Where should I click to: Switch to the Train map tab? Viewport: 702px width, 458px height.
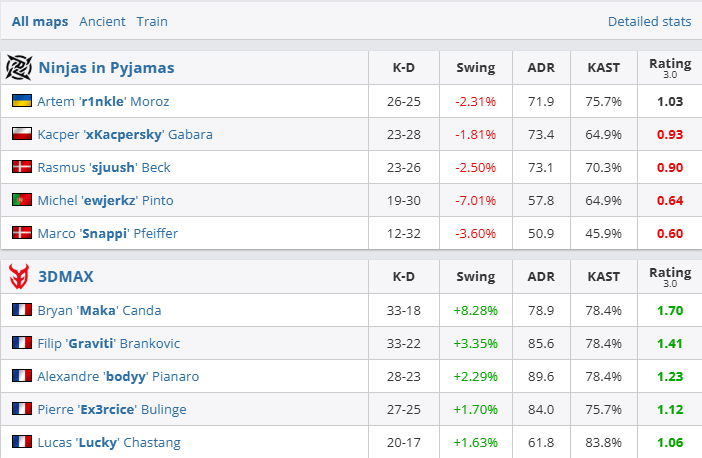click(152, 21)
